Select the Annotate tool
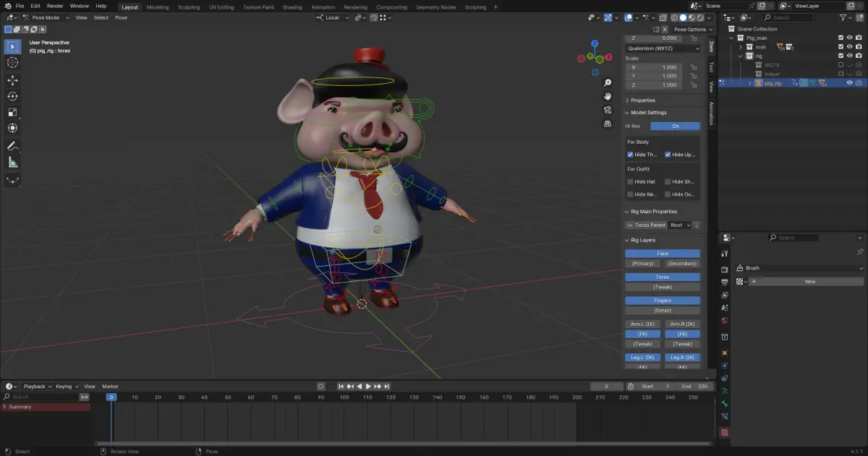 (x=12, y=146)
